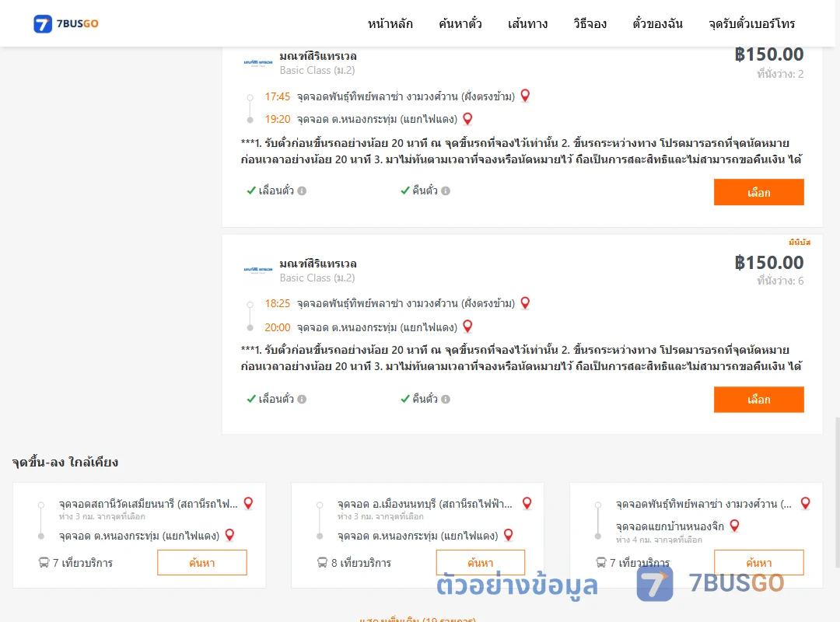The height and width of the screenshot is (622, 840).
Task: Click ฿150.00 price of the 18:25 trip
Action: 768,263
